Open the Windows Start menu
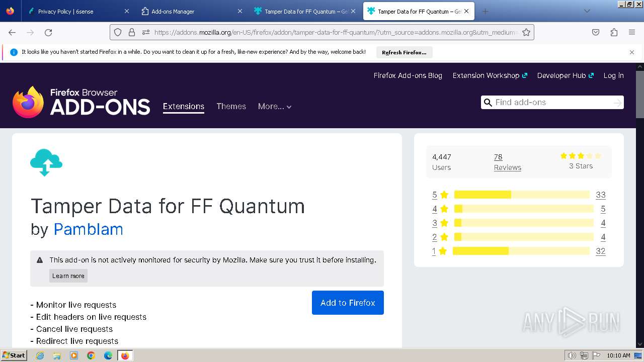The height and width of the screenshot is (362, 644). click(x=14, y=355)
